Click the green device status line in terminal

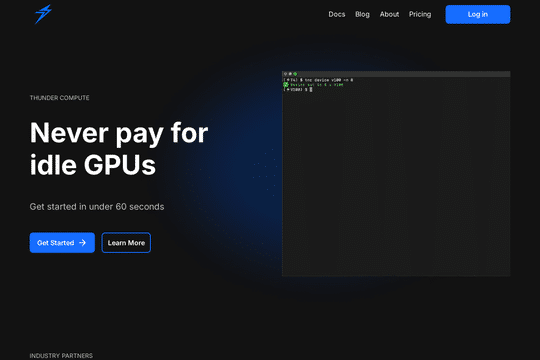click(x=313, y=84)
